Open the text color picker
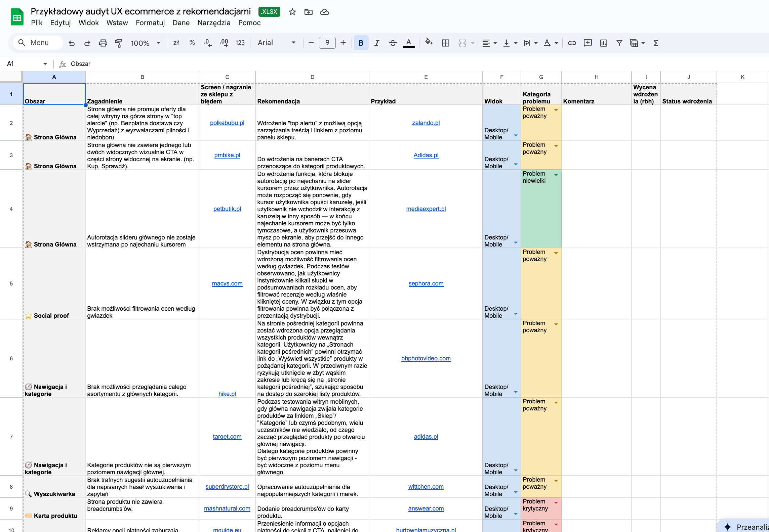Screen dimensions: 769x532 pyautogui.click(x=409, y=43)
